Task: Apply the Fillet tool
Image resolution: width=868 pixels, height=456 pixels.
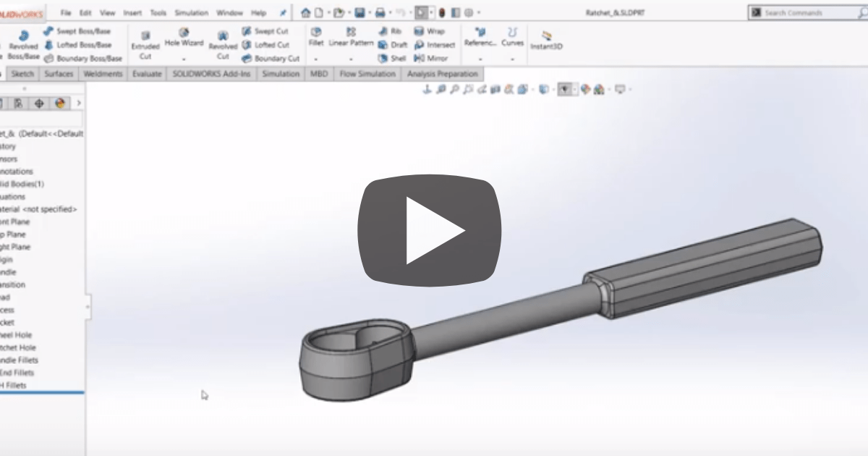Action: click(x=316, y=38)
